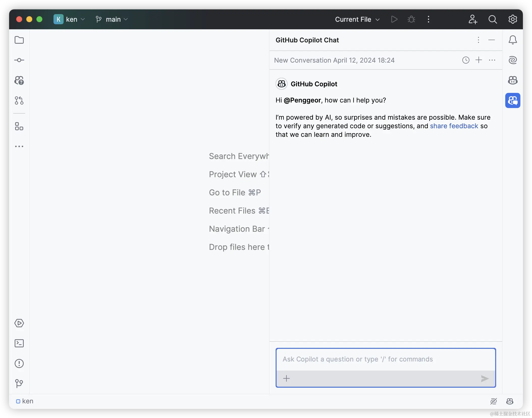Open the Services run tool window

[x=19, y=323]
